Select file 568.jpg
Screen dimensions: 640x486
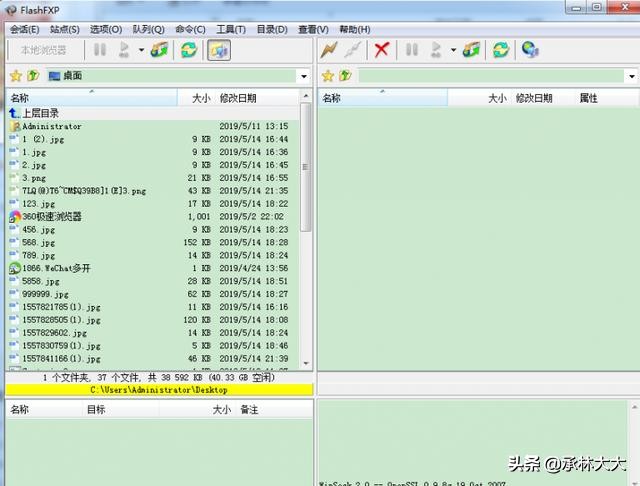coord(153,242)
